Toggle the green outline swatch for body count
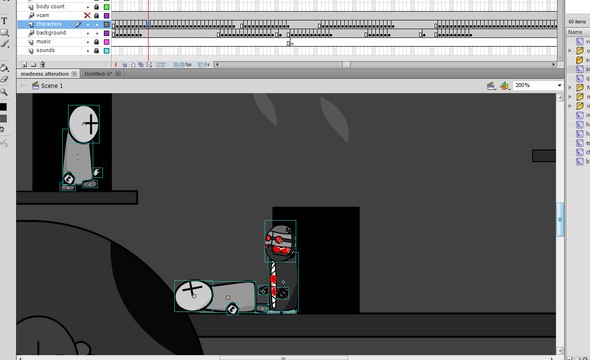 click(107, 7)
